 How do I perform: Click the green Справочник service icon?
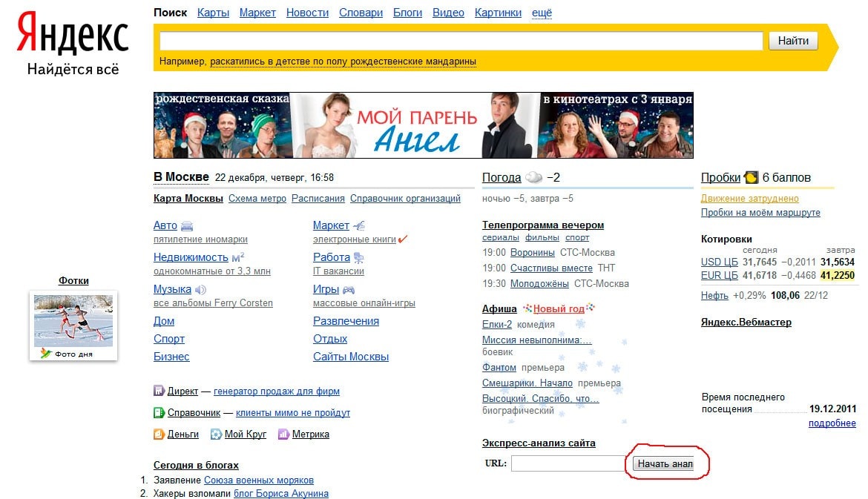click(159, 413)
